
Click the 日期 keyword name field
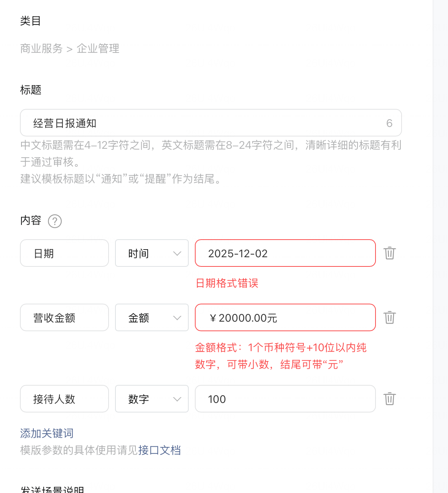(64, 253)
